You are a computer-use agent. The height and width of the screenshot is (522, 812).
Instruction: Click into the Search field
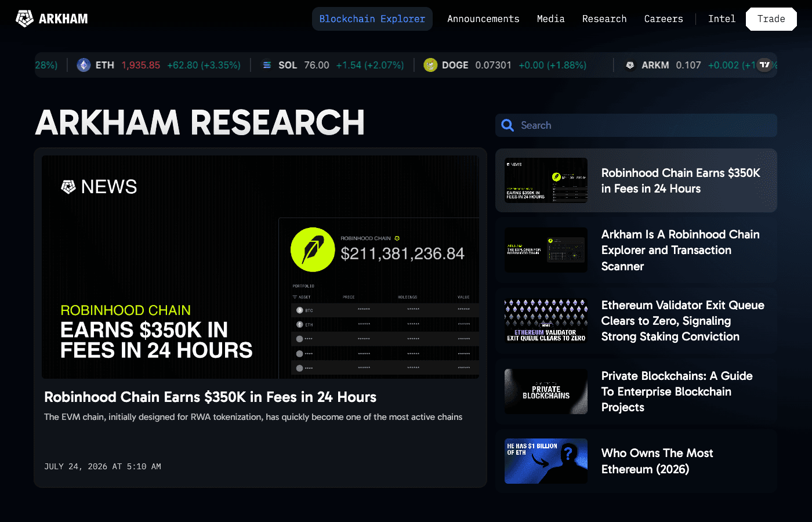point(636,125)
